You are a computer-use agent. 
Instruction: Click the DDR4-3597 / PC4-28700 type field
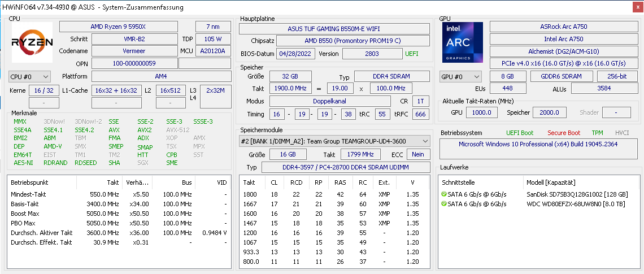pos(345,167)
